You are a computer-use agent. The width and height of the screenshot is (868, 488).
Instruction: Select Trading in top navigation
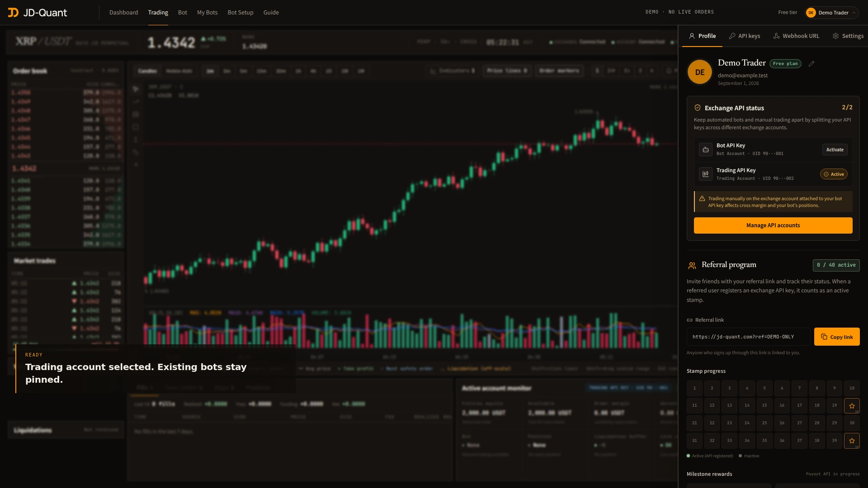pyautogui.click(x=158, y=13)
